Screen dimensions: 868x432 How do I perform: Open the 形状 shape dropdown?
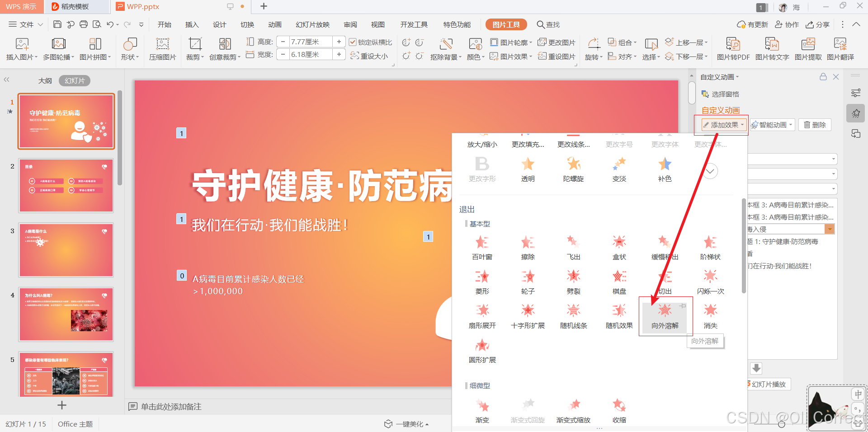pyautogui.click(x=130, y=49)
